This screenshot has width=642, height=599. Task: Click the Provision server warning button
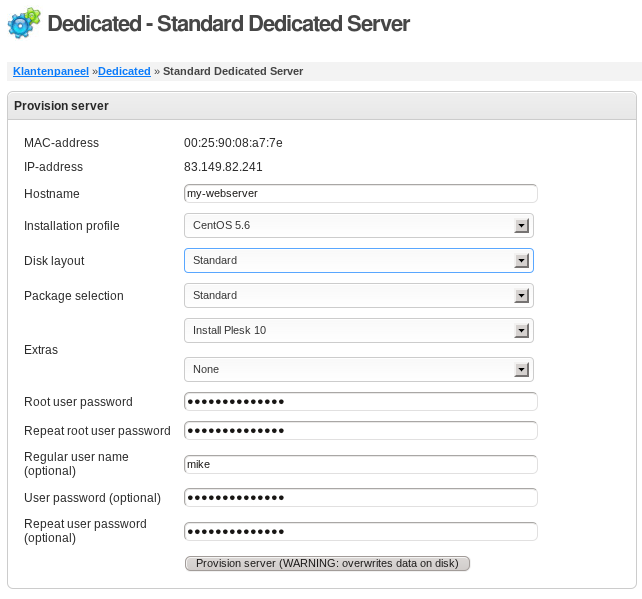coord(327,563)
